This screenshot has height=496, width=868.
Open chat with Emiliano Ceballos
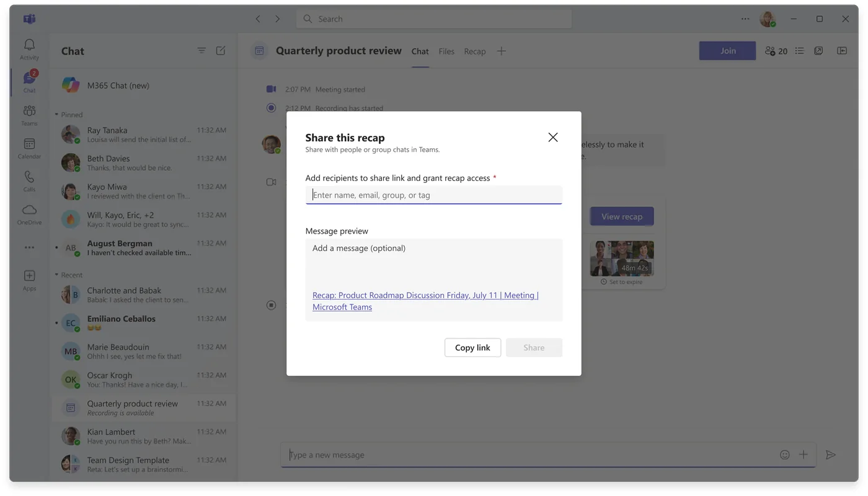click(144, 323)
